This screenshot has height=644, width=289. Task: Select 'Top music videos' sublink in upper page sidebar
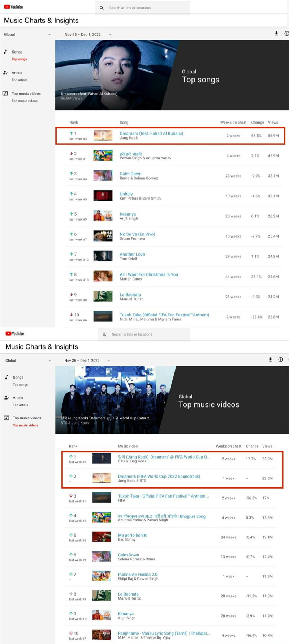[x=25, y=101]
